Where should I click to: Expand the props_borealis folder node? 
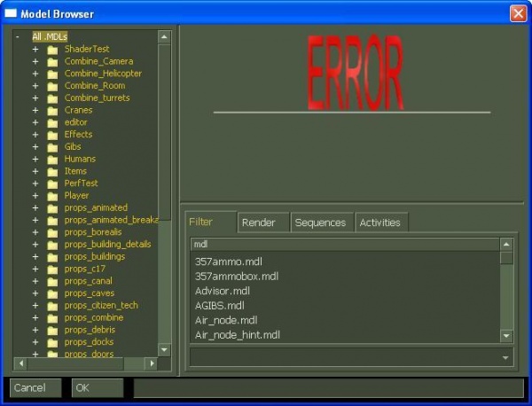(35, 232)
